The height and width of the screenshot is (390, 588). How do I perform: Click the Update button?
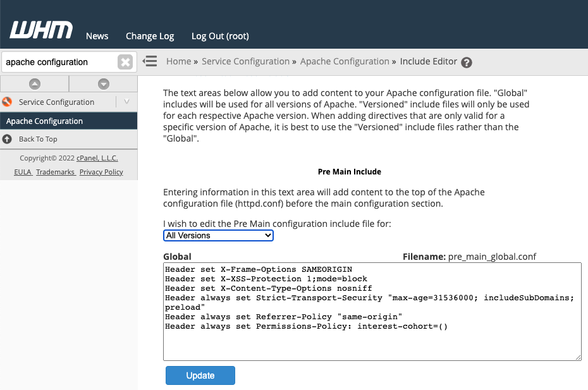click(200, 375)
